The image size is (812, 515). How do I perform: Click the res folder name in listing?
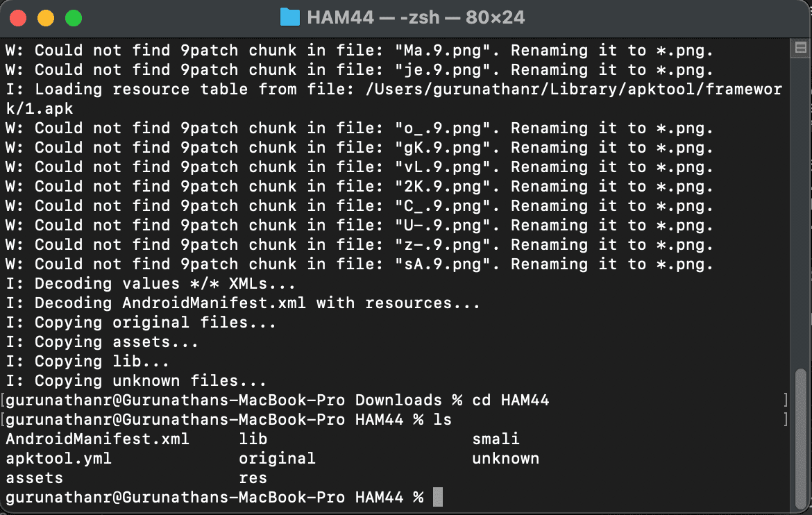pos(253,478)
